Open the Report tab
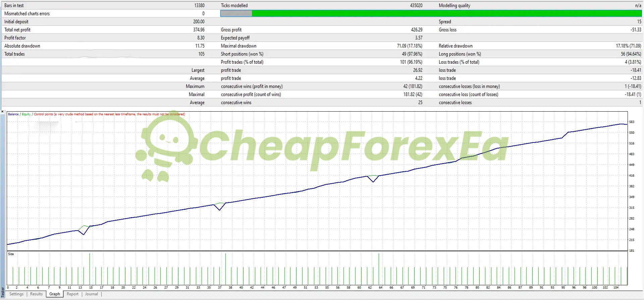This screenshot has height=300, width=644. tap(72, 294)
